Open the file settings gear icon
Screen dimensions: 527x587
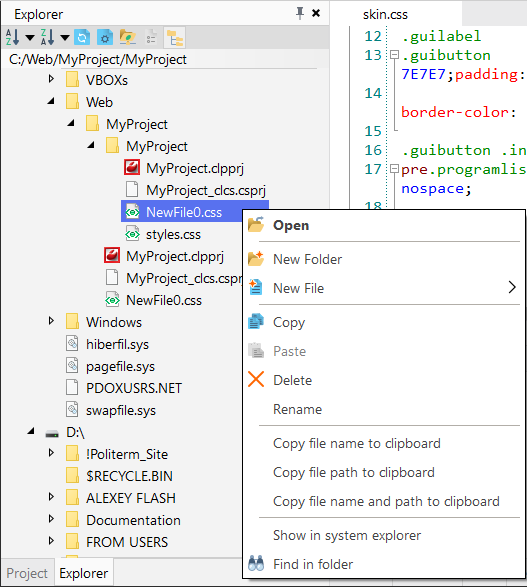click(x=105, y=37)
